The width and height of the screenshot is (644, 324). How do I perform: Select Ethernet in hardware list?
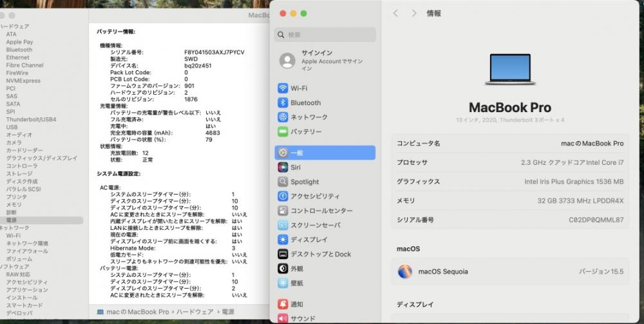[x=17, y=57]
